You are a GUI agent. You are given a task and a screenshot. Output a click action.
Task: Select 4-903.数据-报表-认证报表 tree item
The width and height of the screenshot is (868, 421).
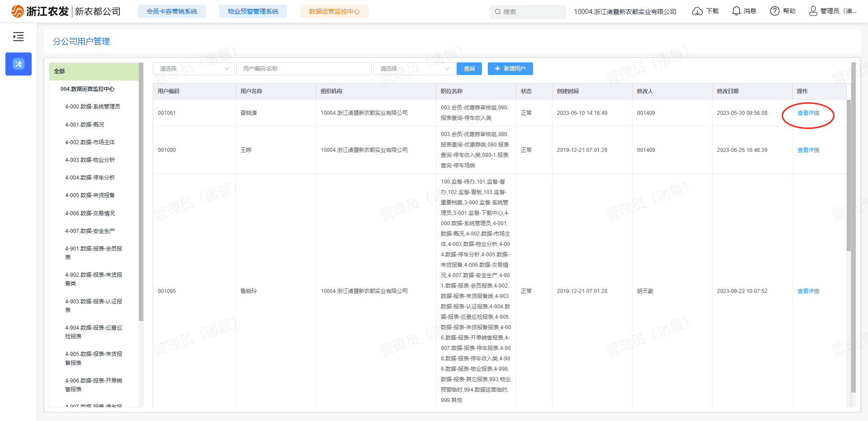(x=94, y=306)
